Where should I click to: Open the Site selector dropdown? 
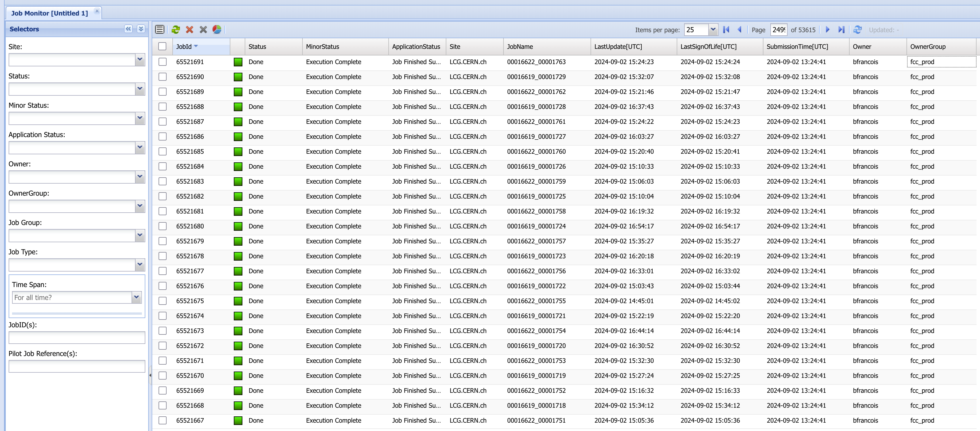point(140,60)
